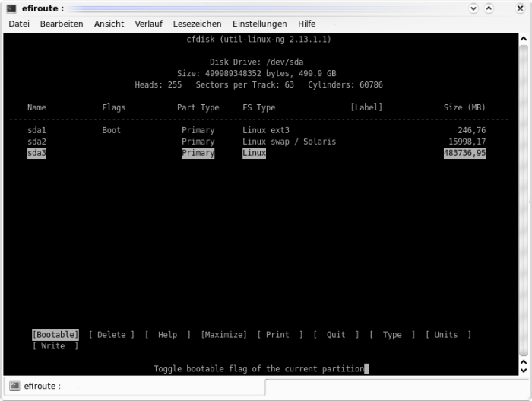The height and width of the screenshot is (401, 532).
Task: Open the Verlauf menu
Action: (148, 24)
